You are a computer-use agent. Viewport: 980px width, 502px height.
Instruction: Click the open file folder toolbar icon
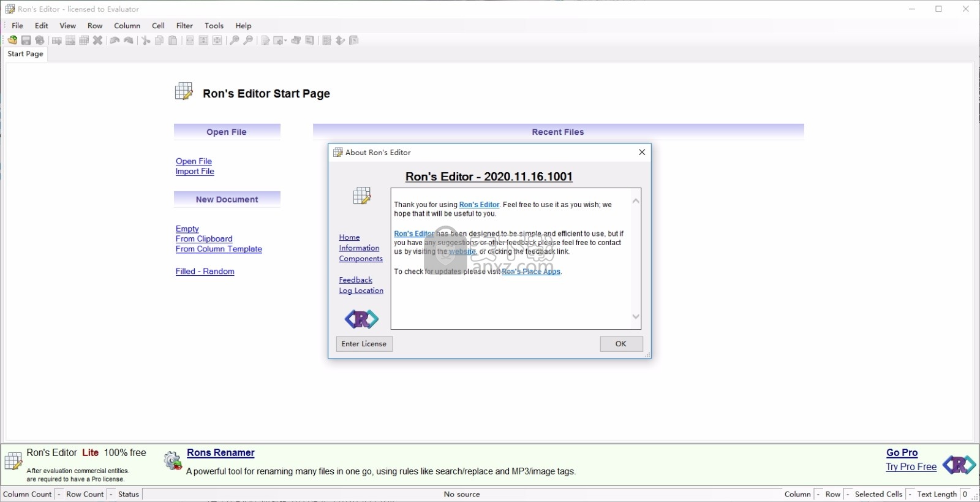pos(12,40)
